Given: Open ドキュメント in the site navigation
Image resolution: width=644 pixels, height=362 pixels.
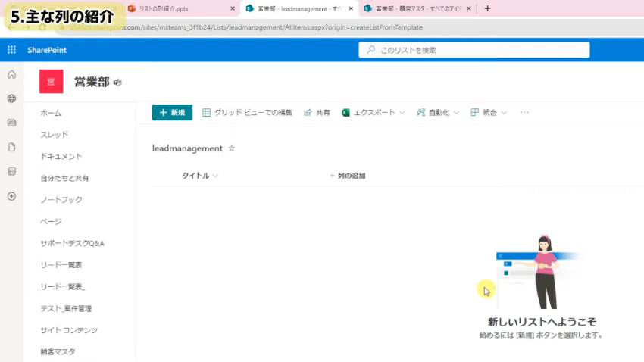Looking at the screenshot, I should [x=61, y=156].
